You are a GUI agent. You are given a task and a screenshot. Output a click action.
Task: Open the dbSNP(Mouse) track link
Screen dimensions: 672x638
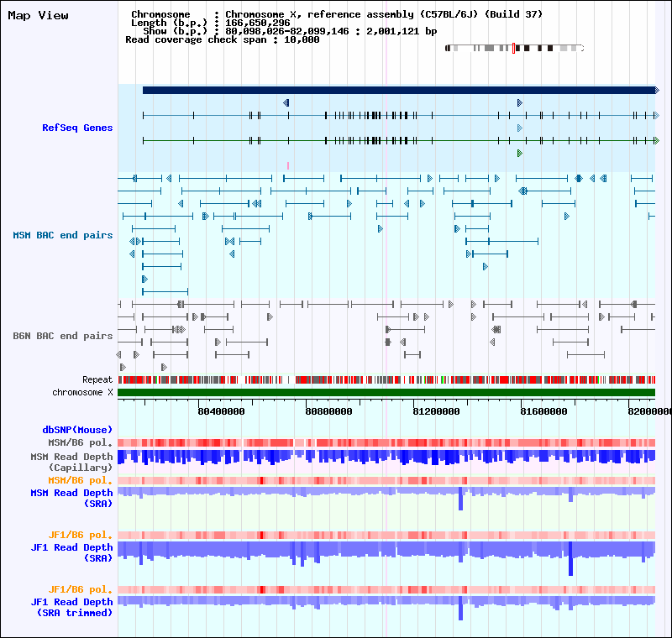pyautogui.click(x=77, y=430)
